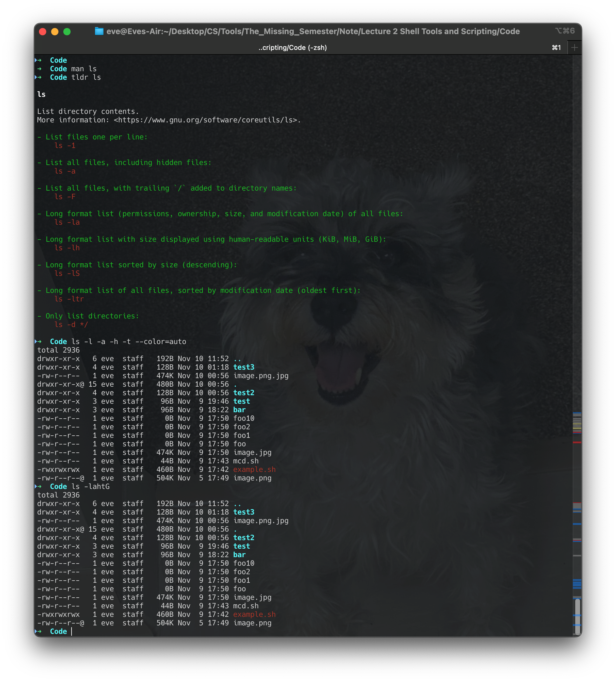Click the blue folder proxy icon in title bar
The height and width of the screenshot is (682, 616).
click(x=100, y=31)
